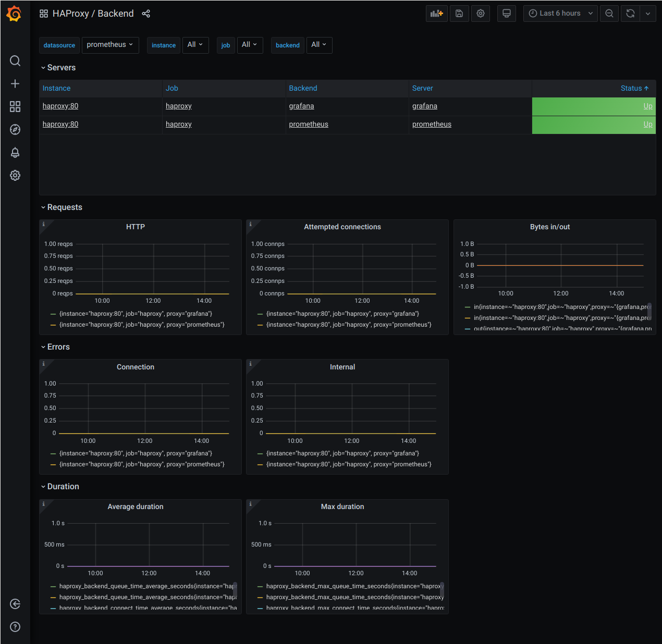Open the refresh interval dropdown arrow
Screen dimensions: 662x644
point(648,14)
